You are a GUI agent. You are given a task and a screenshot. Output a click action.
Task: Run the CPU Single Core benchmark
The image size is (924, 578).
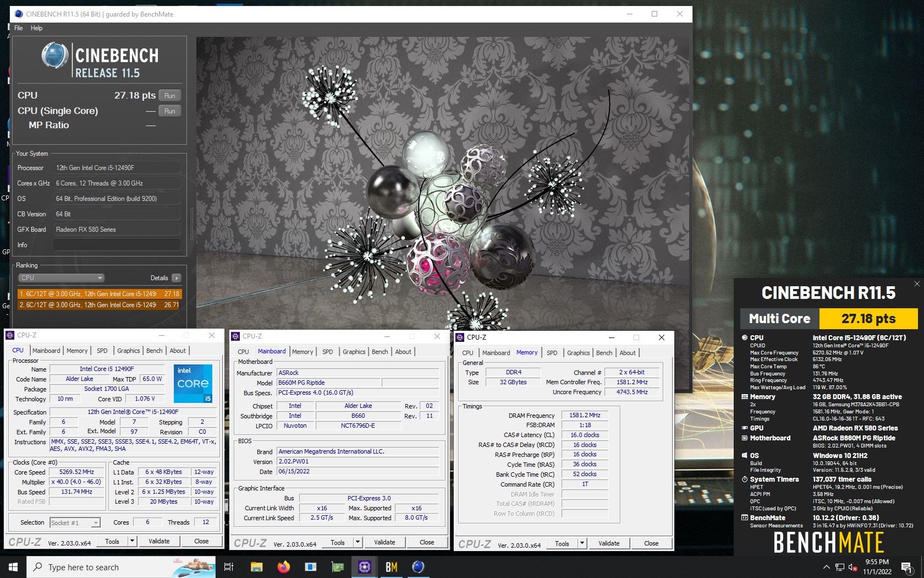(170, 111)
